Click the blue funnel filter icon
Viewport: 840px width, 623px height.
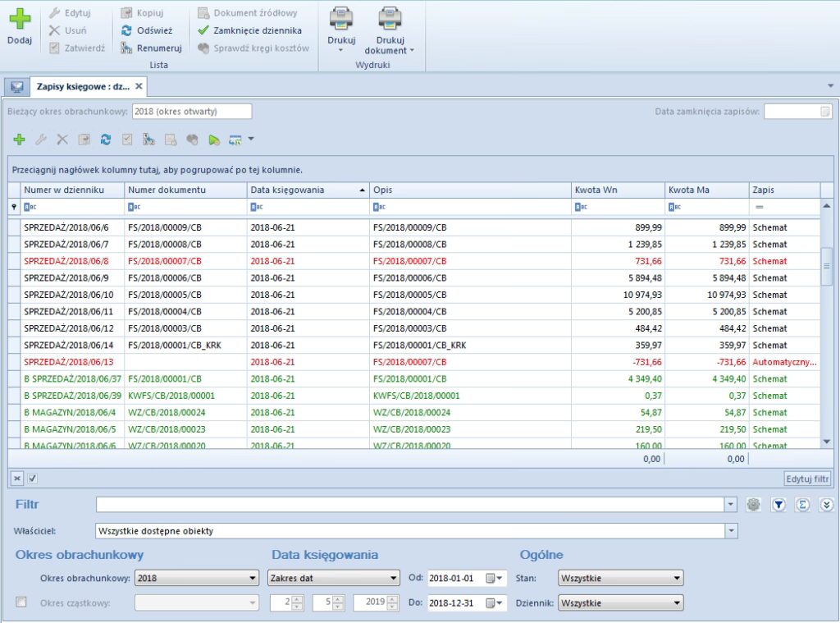pos(778,505)
